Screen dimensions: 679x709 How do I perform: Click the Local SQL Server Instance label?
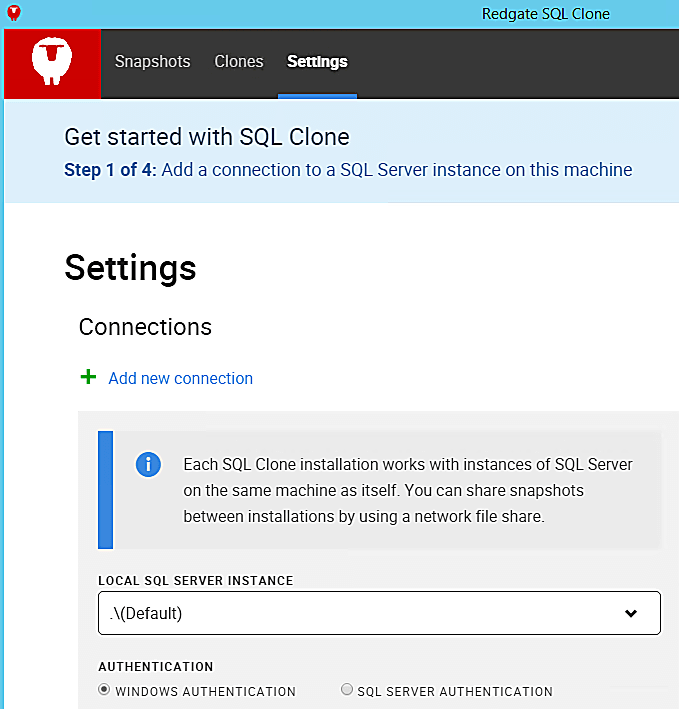[x=195, y=581]
